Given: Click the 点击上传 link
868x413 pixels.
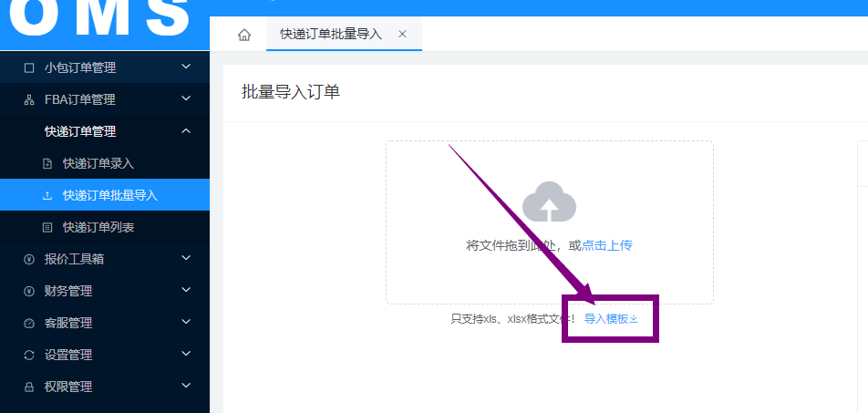Looking at the screenshot, I should [606, 245].
